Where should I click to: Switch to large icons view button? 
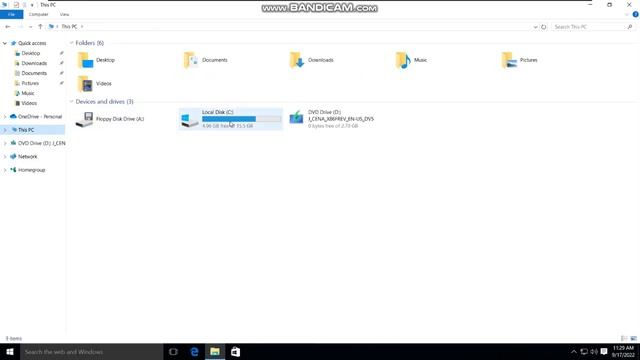(633, 338)
